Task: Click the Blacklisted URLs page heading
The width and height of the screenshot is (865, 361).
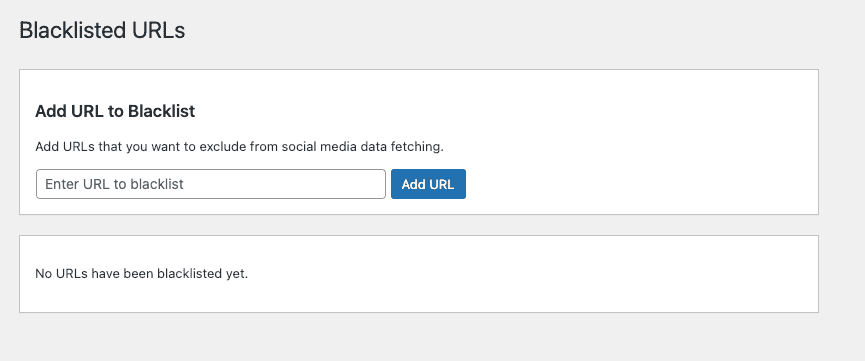Action: click(102, 30)
